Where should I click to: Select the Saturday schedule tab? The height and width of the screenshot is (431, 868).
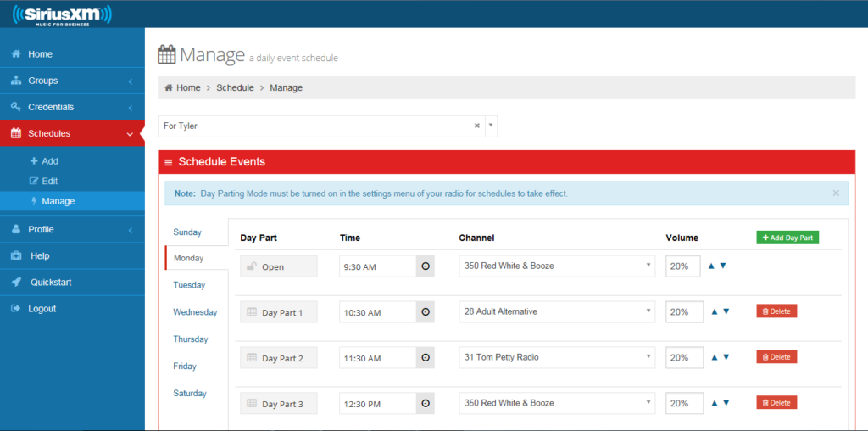coord(190,394)
